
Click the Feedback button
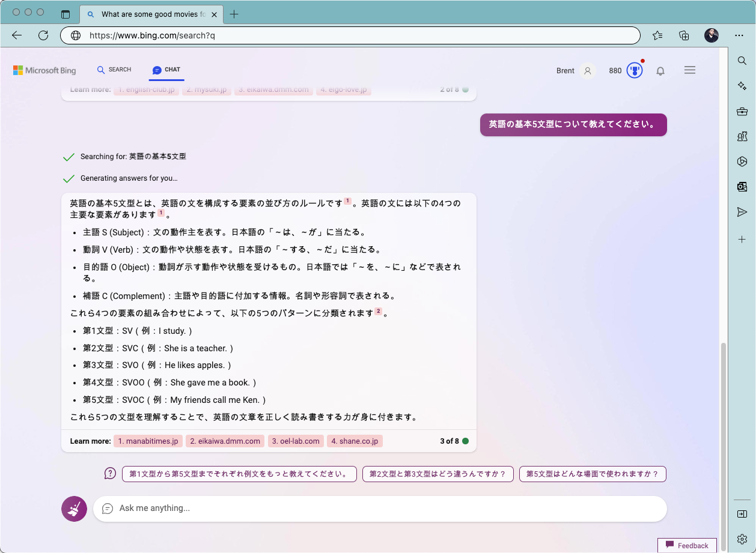687,545
